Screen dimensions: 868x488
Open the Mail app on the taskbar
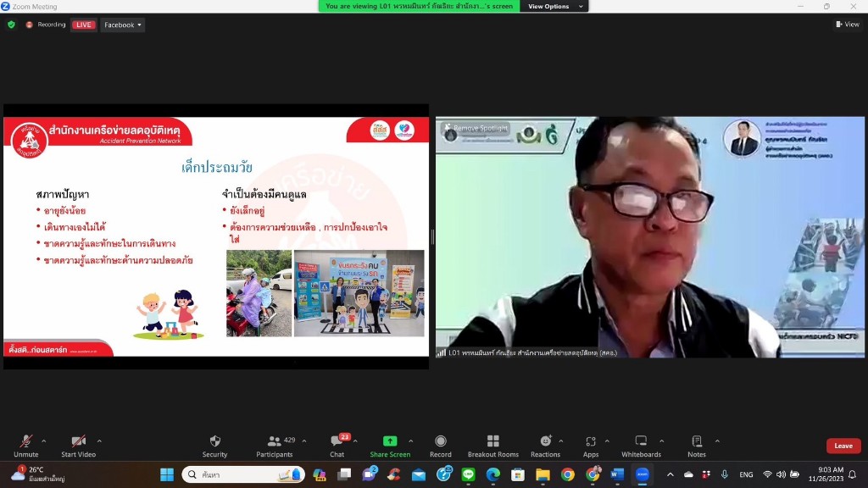(x=419, y=474)
